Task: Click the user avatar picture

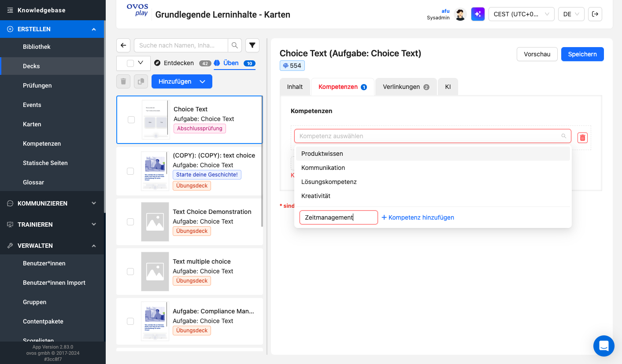Action: coord(460,15)
